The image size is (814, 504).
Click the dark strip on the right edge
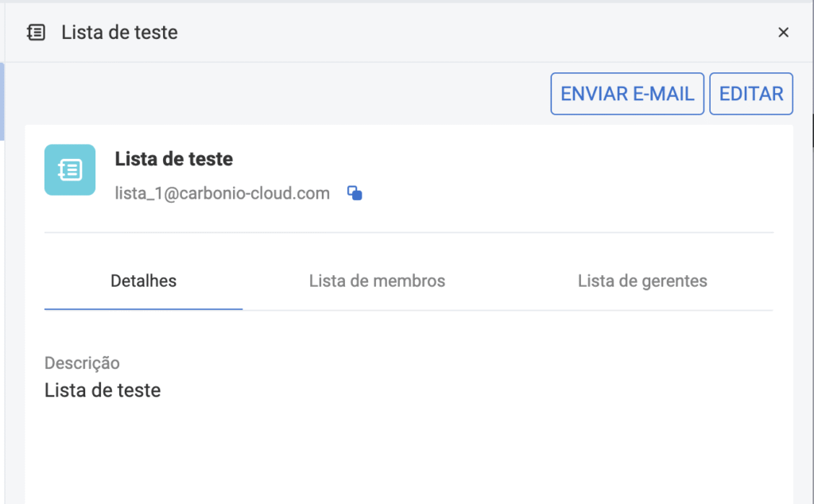tap(811, 130)
